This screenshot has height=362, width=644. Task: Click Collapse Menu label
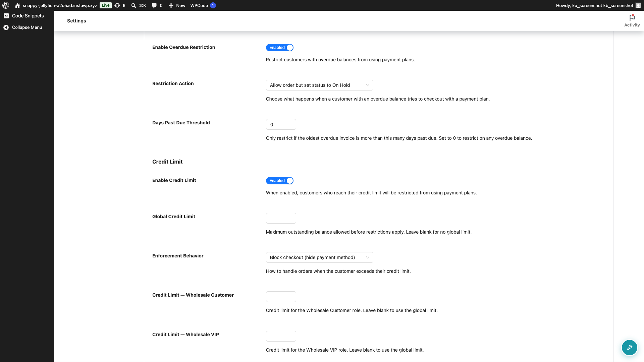coord(27,27)
